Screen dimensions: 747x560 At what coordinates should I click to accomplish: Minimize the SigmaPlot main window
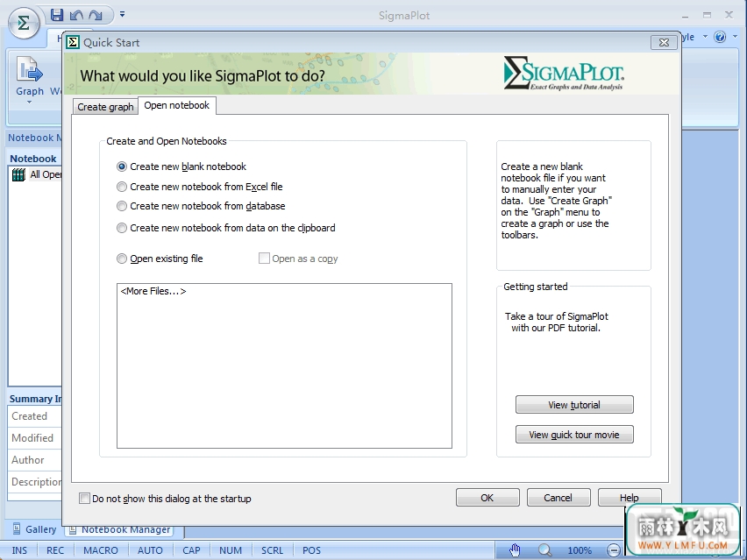(x=685, y=16)
